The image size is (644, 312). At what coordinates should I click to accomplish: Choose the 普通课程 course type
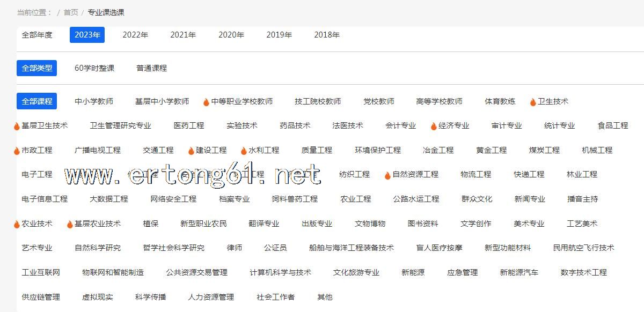click(x=151, y=68)
